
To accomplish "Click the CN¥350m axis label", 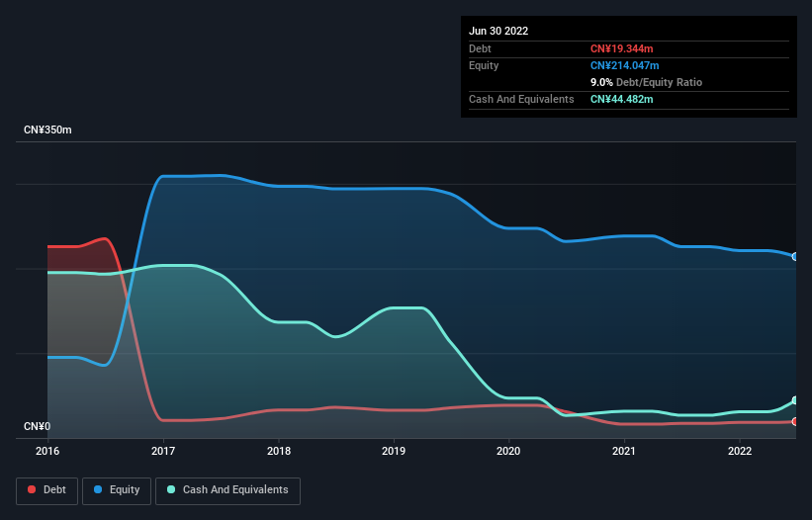I will (47, 130).
